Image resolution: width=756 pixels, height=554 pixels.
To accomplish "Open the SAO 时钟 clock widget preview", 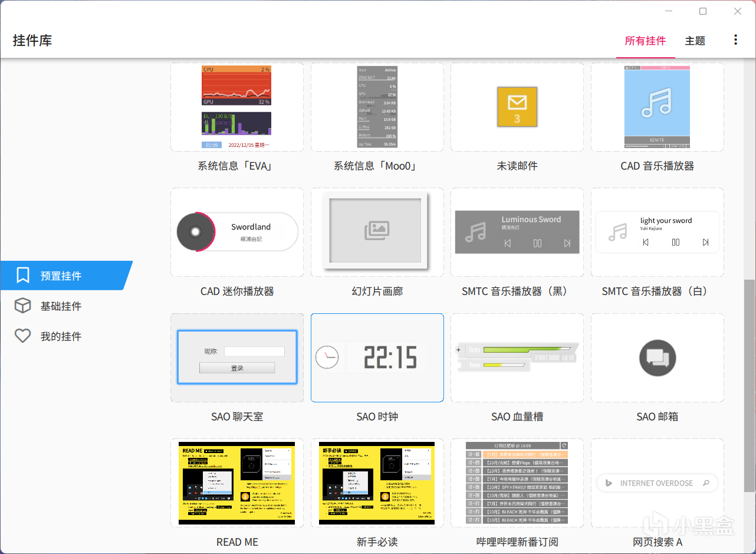I will tap(377, 358).
